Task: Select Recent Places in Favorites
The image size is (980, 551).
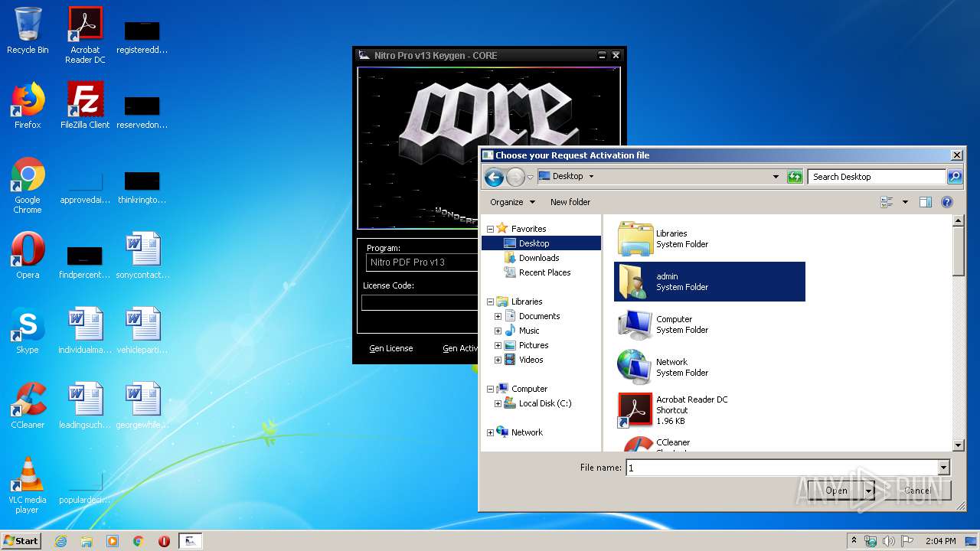Action: click(x=544, y=272)
